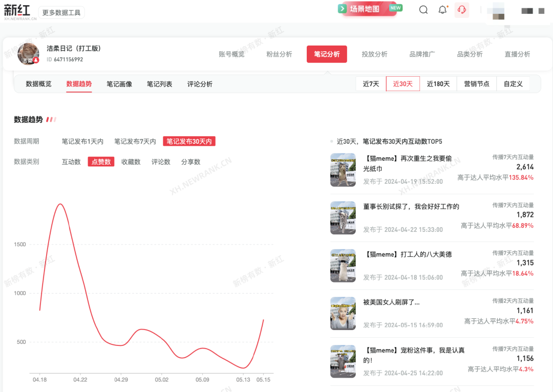Click the user profile avatar in header

coord(497,11)
